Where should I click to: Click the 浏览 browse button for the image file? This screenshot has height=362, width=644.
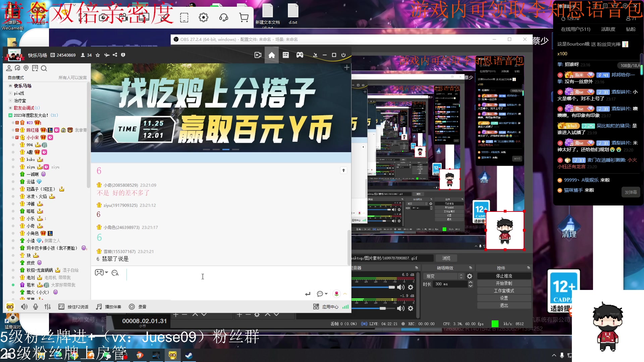pos(446,258)
